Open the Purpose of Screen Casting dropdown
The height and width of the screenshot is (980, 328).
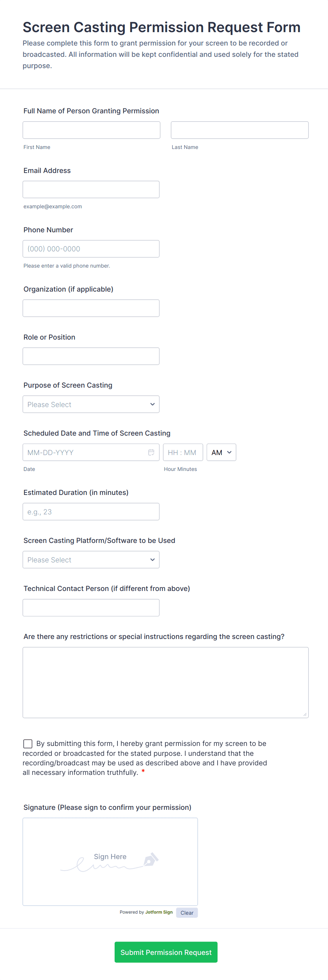[x=91, y=404]
